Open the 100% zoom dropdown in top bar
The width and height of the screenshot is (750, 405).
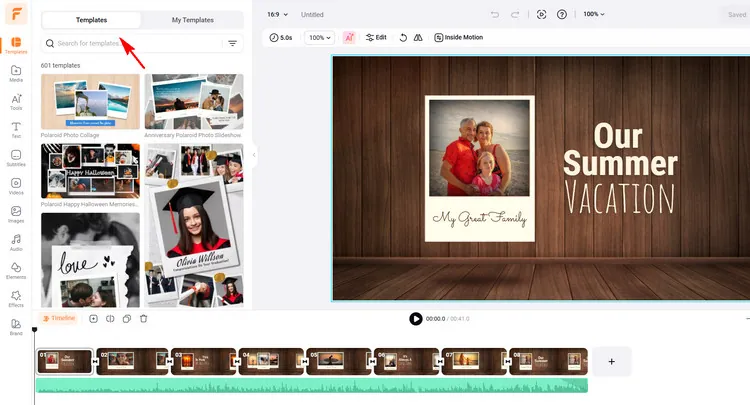pyautogui.click(x=594, y=14)
